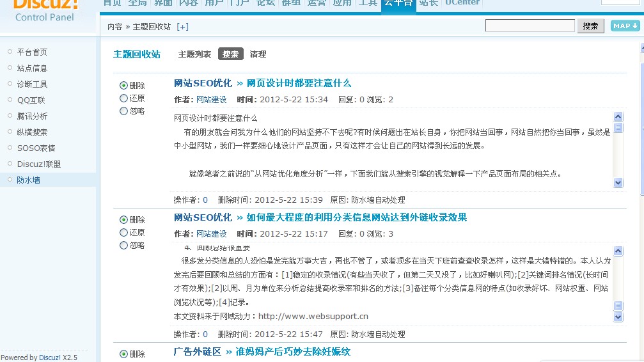Open QQ互联 in the sidebar
This screenshot has height=362, width=644.
click(x=31, y=100)
